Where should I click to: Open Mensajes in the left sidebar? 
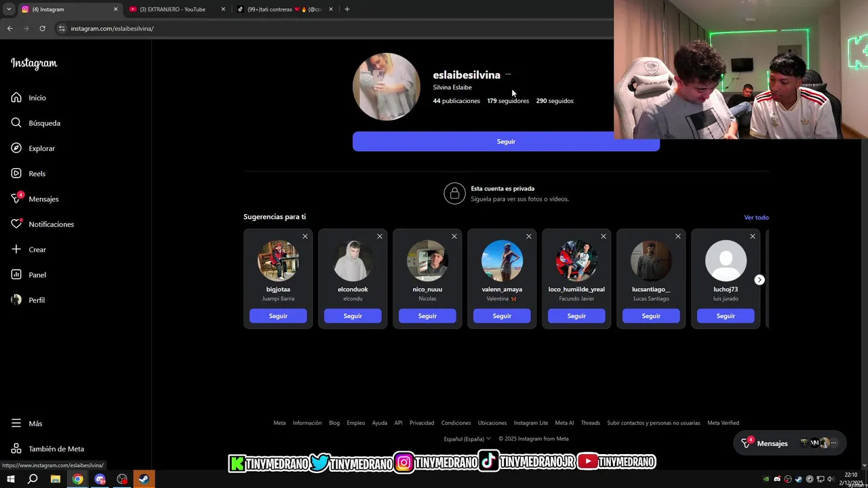[35, 199]
